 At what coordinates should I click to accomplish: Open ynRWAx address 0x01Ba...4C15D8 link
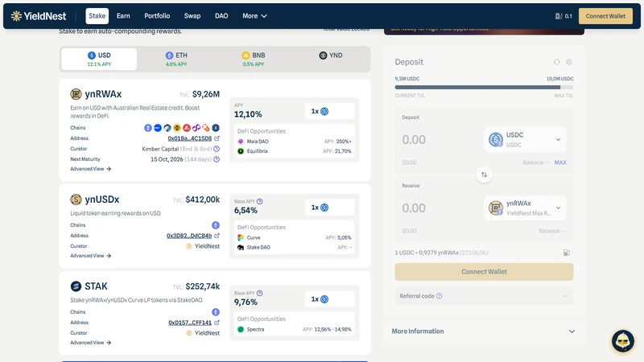click(x=190, y=138)
